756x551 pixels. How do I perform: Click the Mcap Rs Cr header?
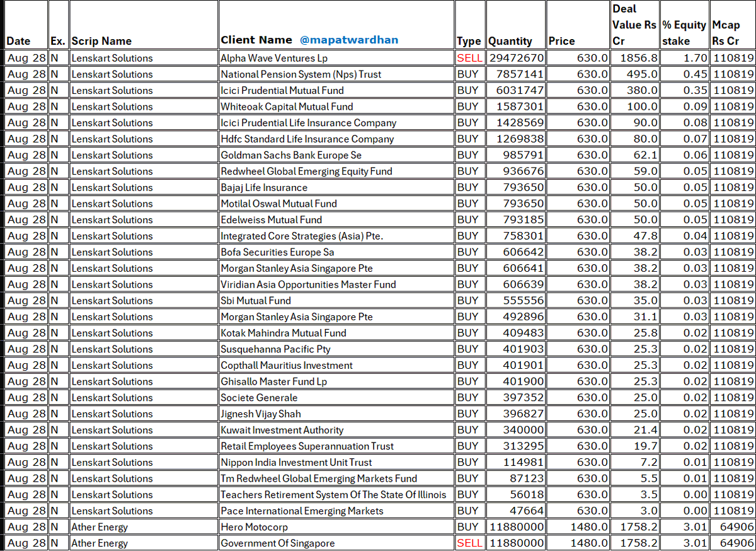click(732, 25)
